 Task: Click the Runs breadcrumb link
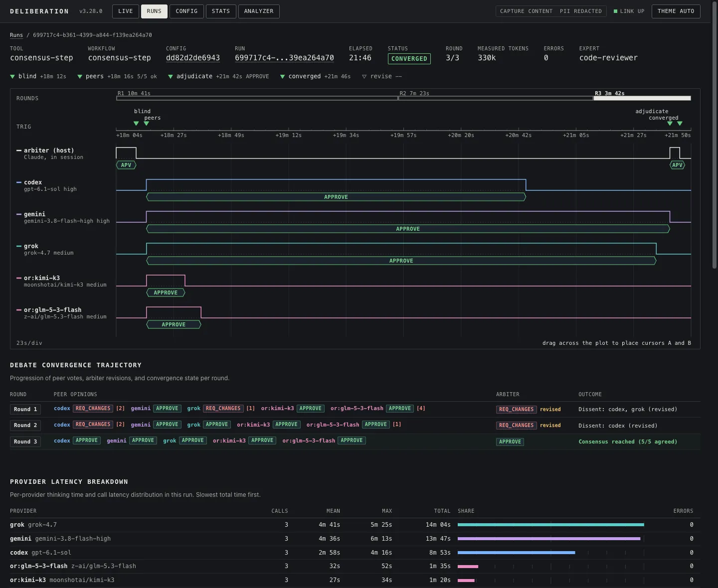(x=16, y=35)
